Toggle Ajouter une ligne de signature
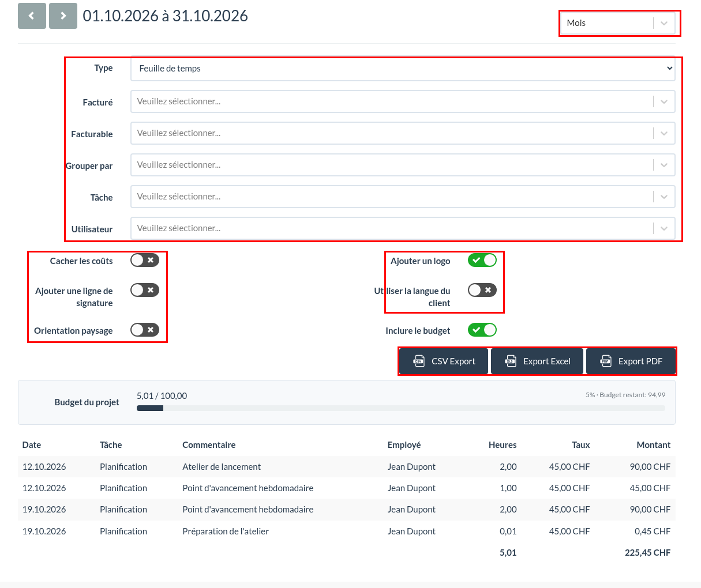Screen dimensions: 701x588 [145, 290]
